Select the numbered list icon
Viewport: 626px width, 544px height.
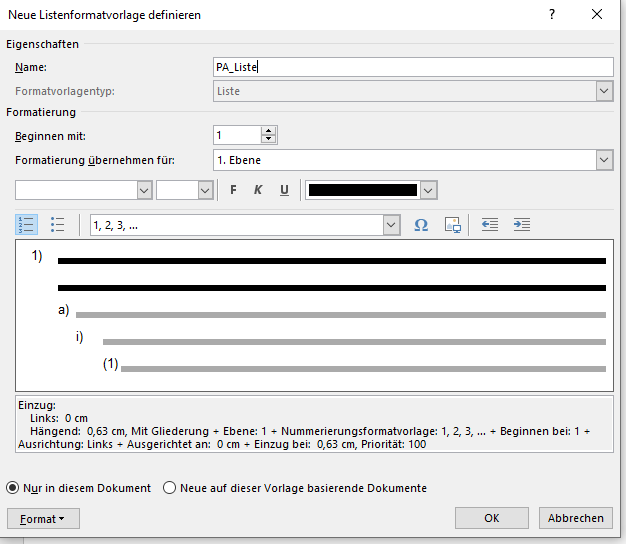27,225
